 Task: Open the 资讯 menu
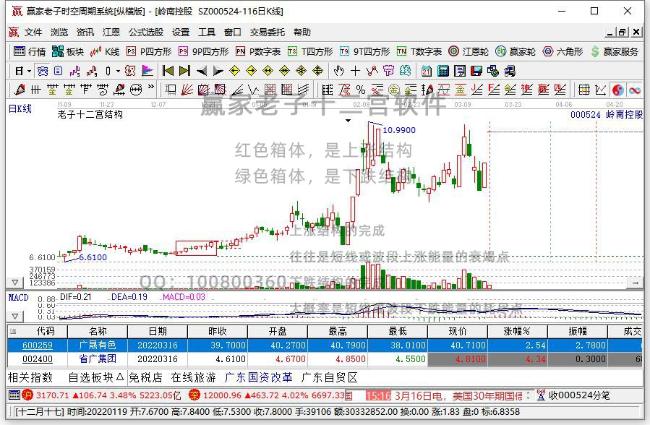coord(85,32)
